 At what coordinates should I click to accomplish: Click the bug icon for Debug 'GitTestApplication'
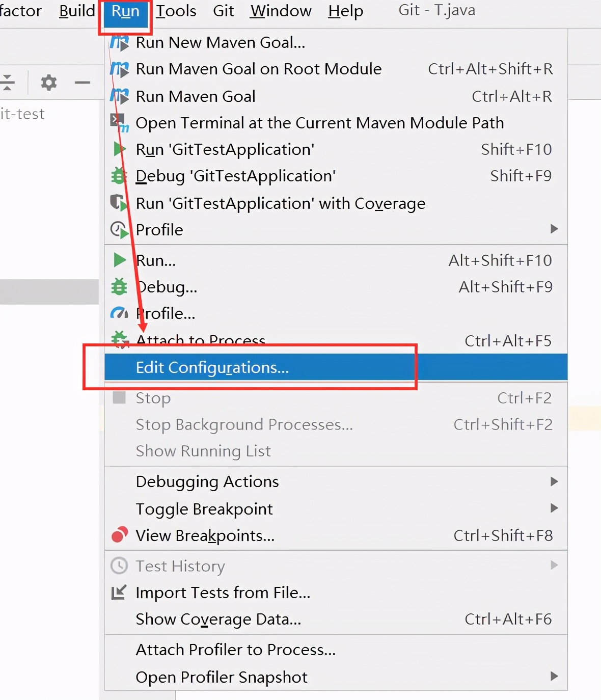pyautogui.click(x=119, y=176)
